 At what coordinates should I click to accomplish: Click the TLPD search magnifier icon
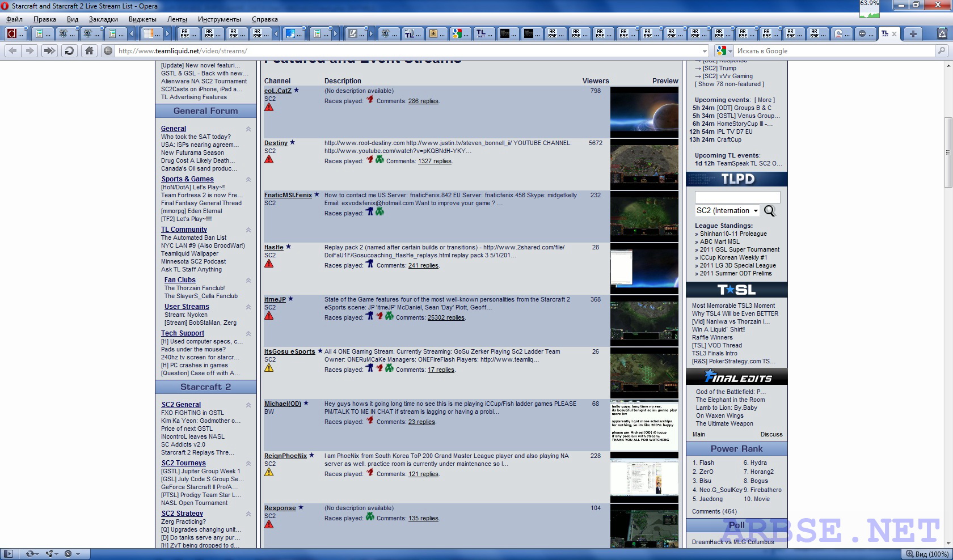769,211
